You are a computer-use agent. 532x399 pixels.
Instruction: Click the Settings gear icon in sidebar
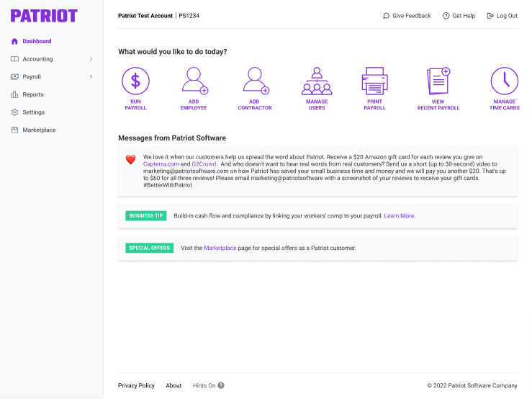coord(14,112)
